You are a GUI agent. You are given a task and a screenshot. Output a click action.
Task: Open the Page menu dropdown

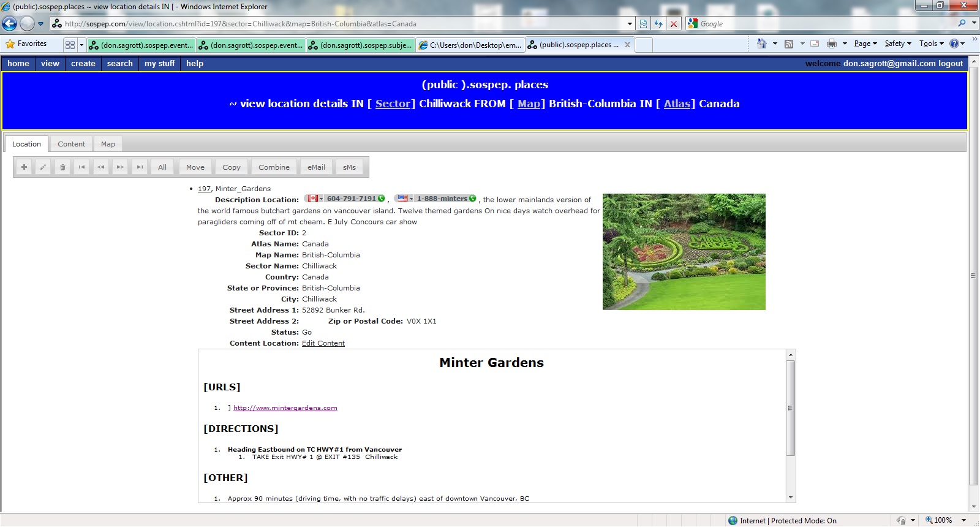pos(865,44)
